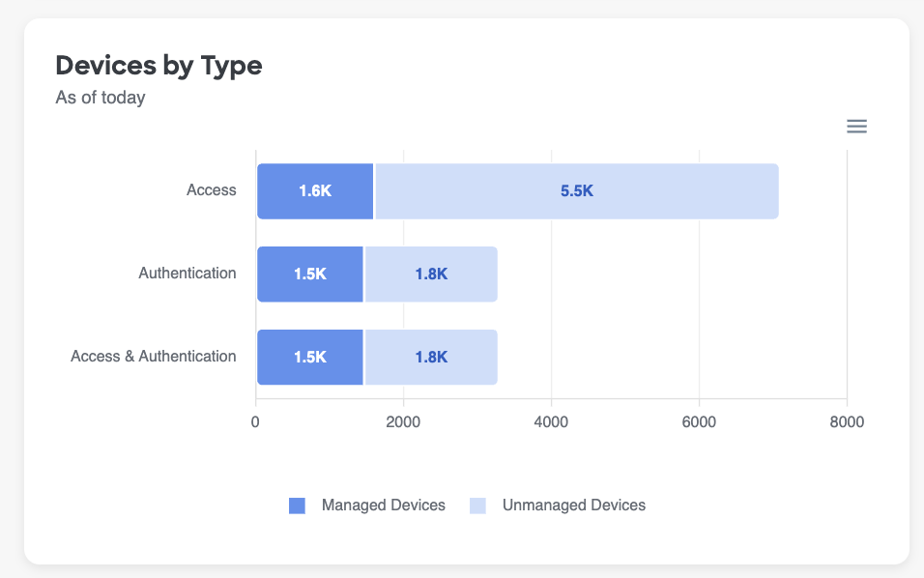Image resolution: width=924 pixels, height=578 pixels.
Task: Click the 2000 tick on the x-axis
Action: click(403, 422)
